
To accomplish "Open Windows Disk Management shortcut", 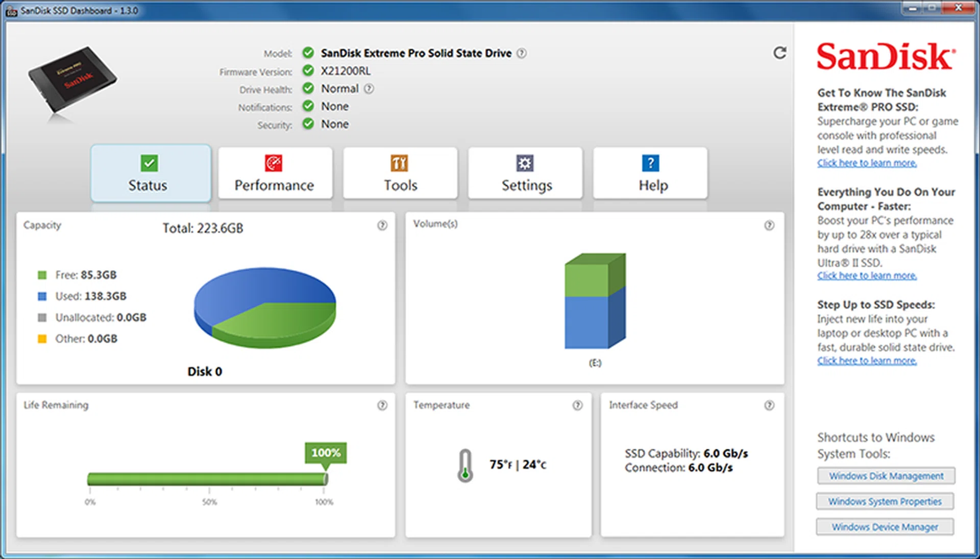I will coord(886,476).
